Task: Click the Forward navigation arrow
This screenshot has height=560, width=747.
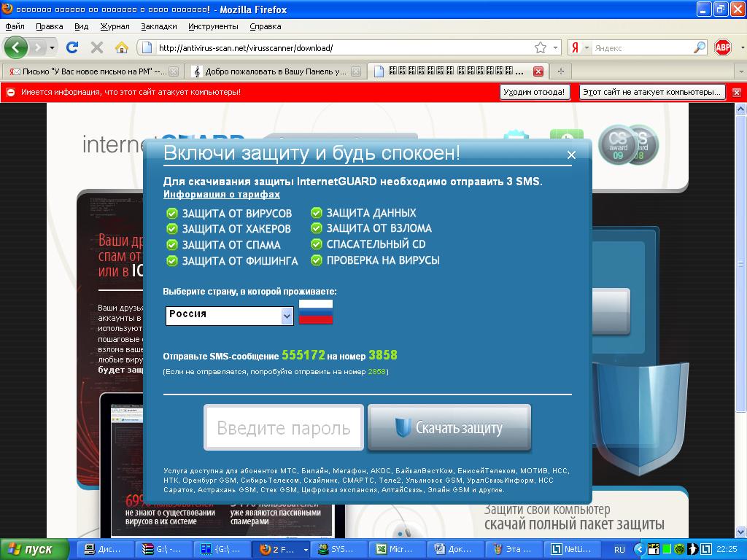Action: [37, 47]
